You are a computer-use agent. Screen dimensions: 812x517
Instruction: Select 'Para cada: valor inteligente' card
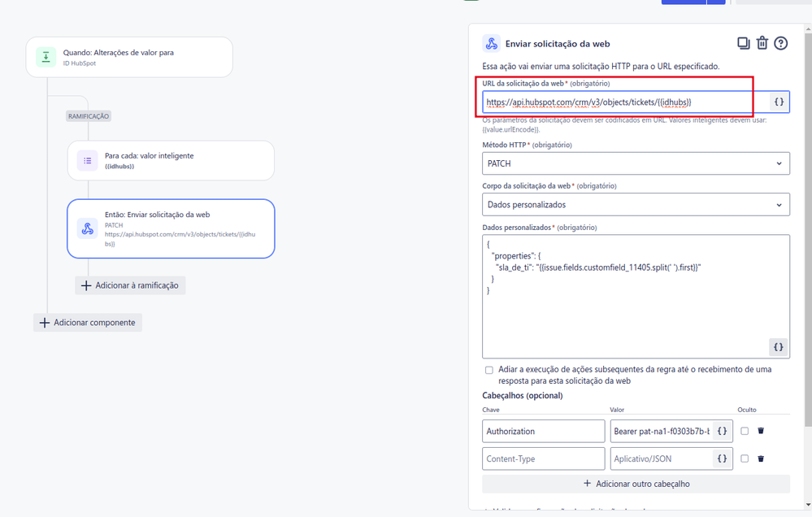(x=171, y=161)
